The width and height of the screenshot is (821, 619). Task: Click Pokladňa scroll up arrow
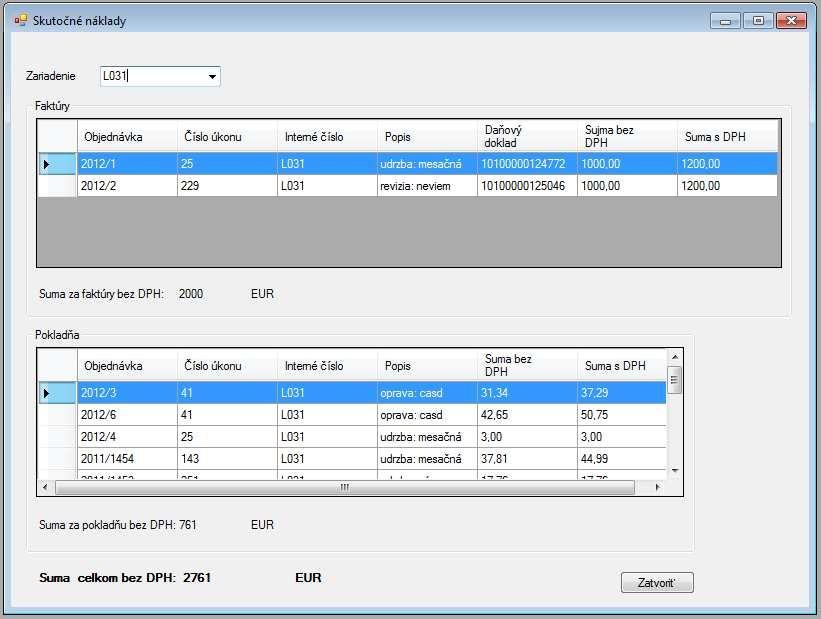coord(674,357)
